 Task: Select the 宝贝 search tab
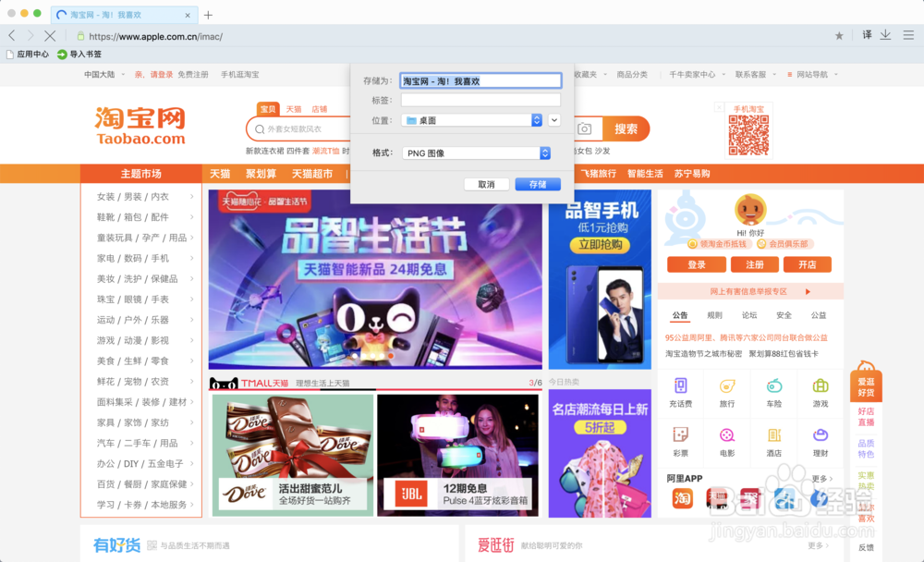pos(268,109)
